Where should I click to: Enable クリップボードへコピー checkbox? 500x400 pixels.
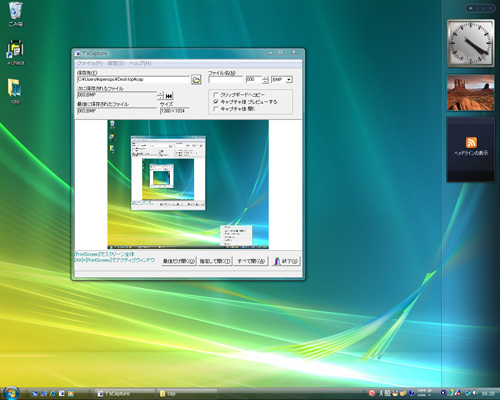point(216,95)
